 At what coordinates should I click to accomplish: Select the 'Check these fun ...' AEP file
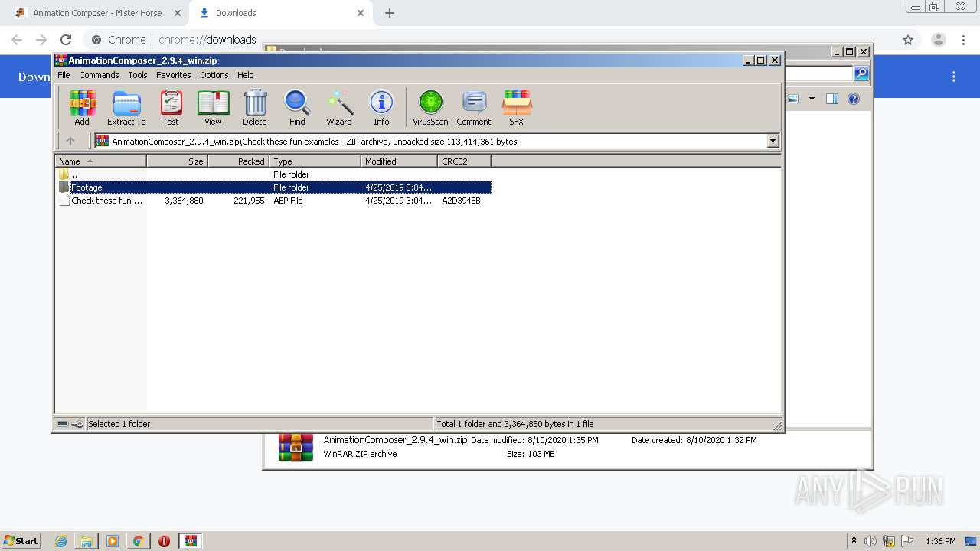(x=101, y=201)
